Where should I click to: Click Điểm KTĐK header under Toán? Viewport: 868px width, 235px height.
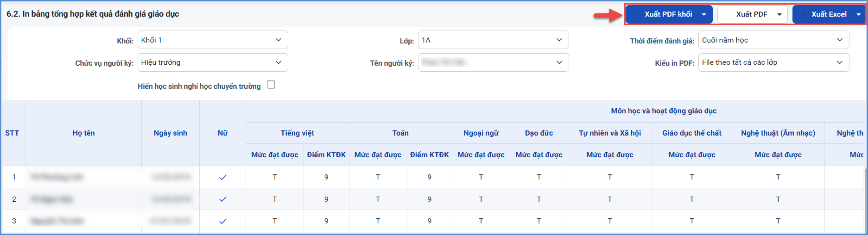click(430, 155)
